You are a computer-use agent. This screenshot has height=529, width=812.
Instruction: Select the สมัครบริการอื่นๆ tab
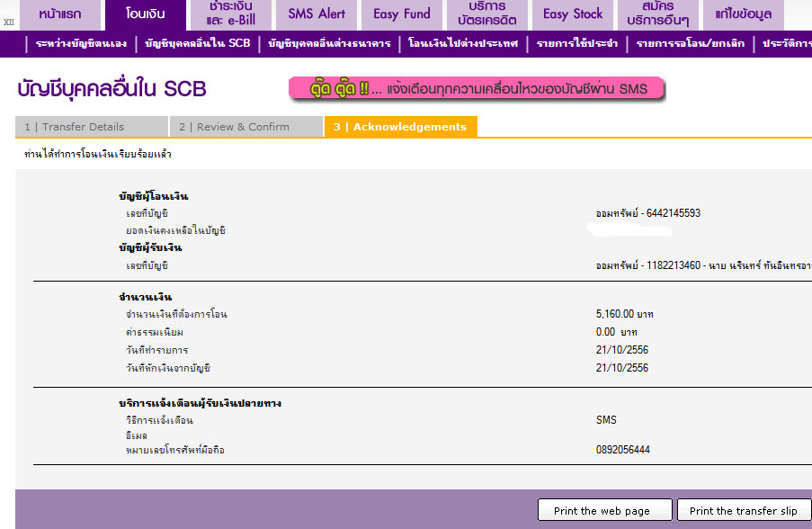(x=657, y=14)
